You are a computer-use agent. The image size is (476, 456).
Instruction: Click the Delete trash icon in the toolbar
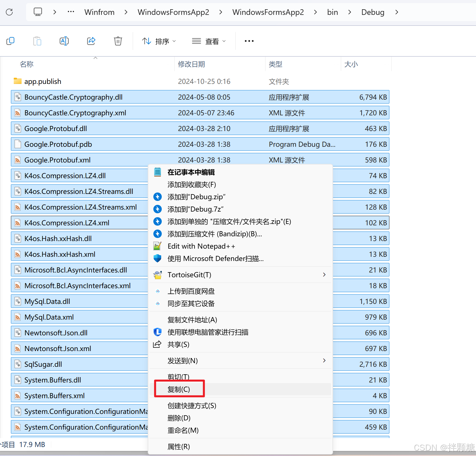coord(118,41)
